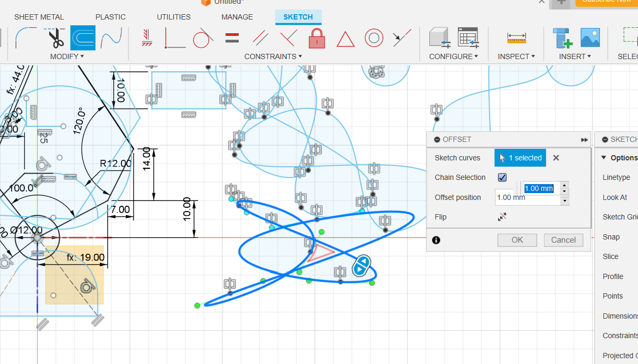Click the double-arrow icon on OFFSET header
Screen dimensions: 638x364
584,140
